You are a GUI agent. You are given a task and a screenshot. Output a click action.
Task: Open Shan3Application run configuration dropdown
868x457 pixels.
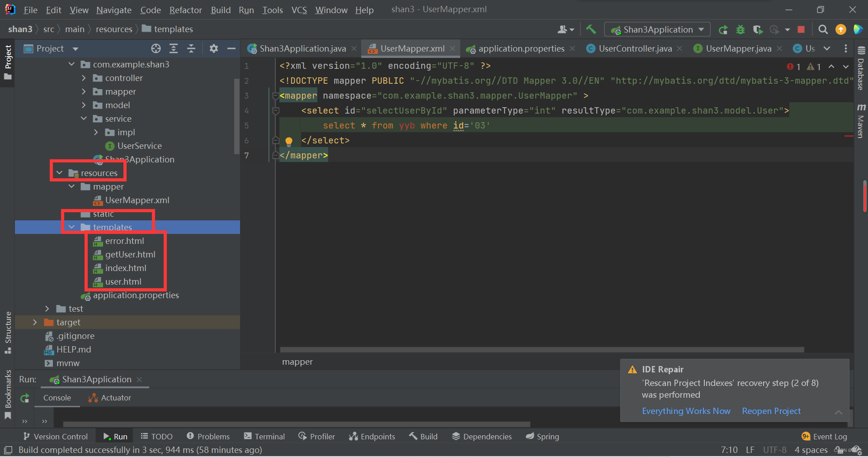[x=657, y=29]
